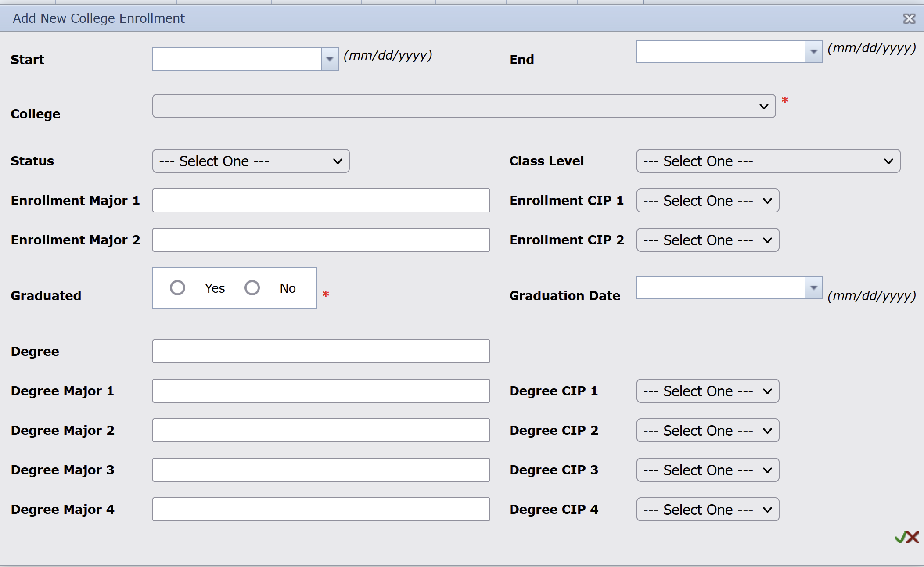Viewport: 924px width, 567px height.
Task: Expand the Enrollment CIP 1 dropdown
Action: (x=707, y=201)
